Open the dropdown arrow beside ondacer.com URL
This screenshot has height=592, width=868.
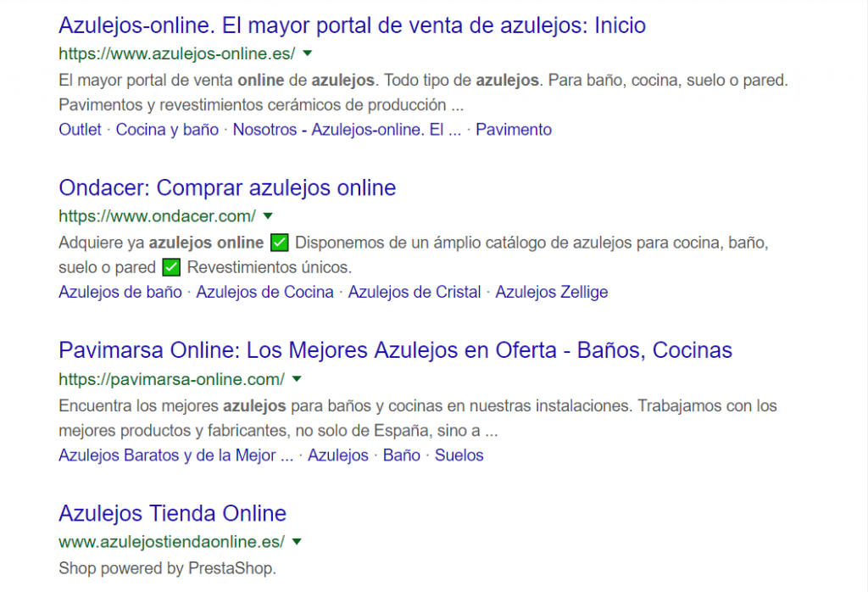click(x=268, y=216)
